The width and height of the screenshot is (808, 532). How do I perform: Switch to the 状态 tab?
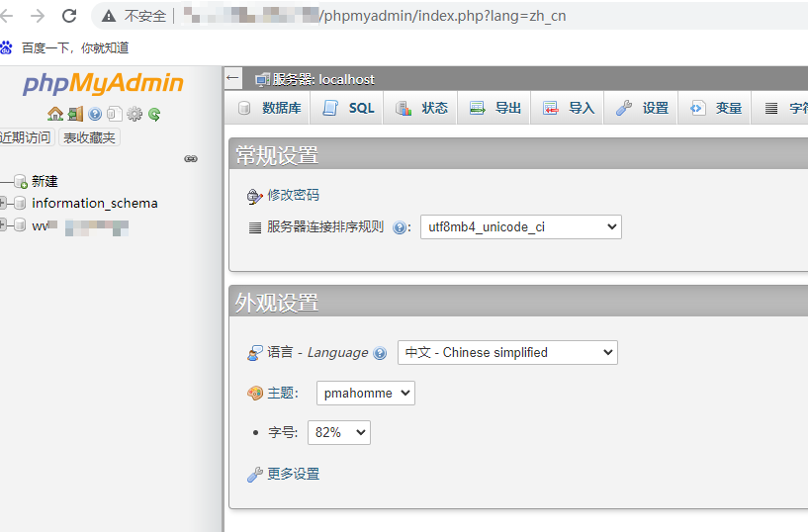420,108
